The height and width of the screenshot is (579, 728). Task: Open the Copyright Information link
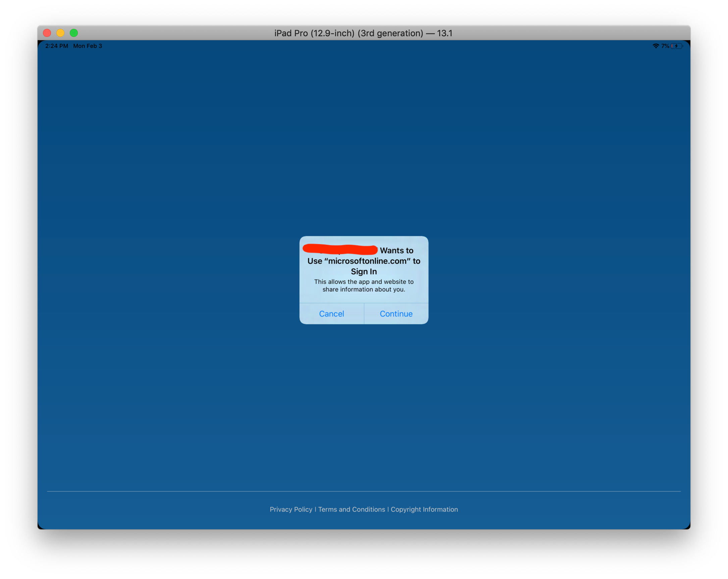[x=424, y=509]
